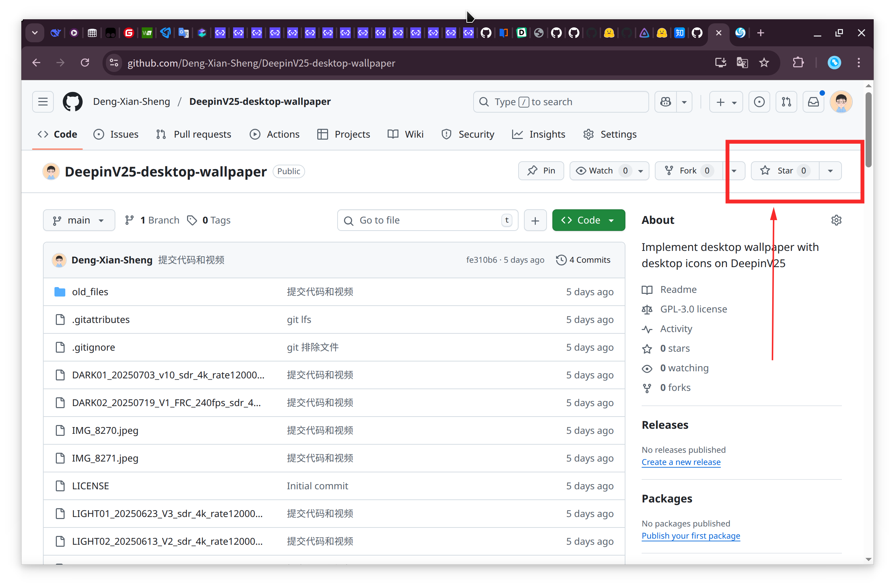Open pull requests icon in header
Image resolution: width=895 pixels, height=588 pixels.
[786, 102]
